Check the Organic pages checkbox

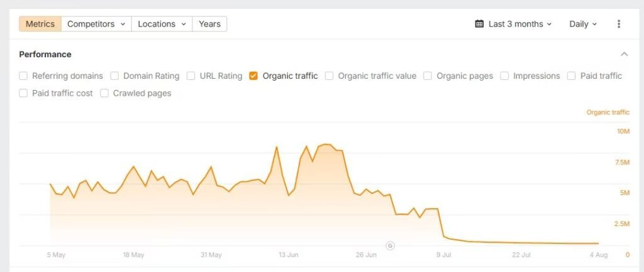tap(428, 76)
